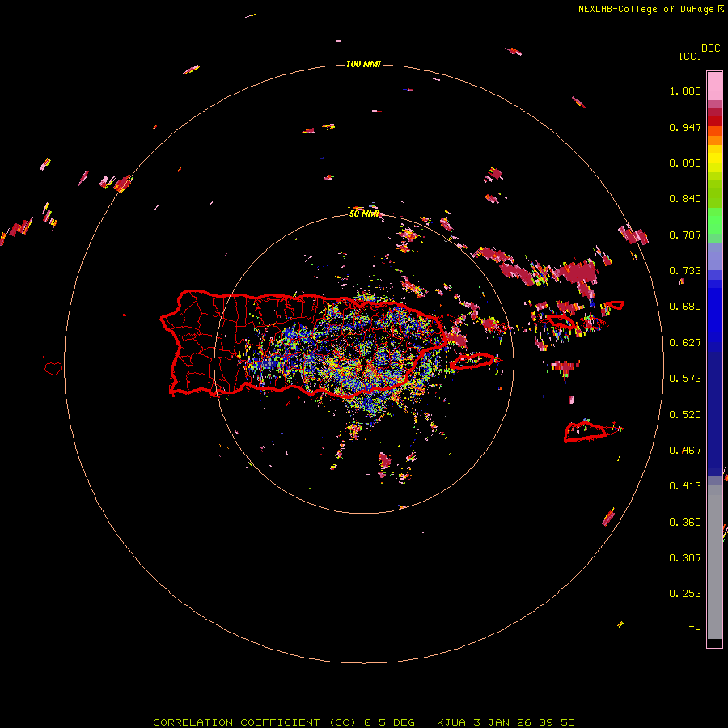
Task: Click the 0.627 value on the color scale
Action: 685,343
